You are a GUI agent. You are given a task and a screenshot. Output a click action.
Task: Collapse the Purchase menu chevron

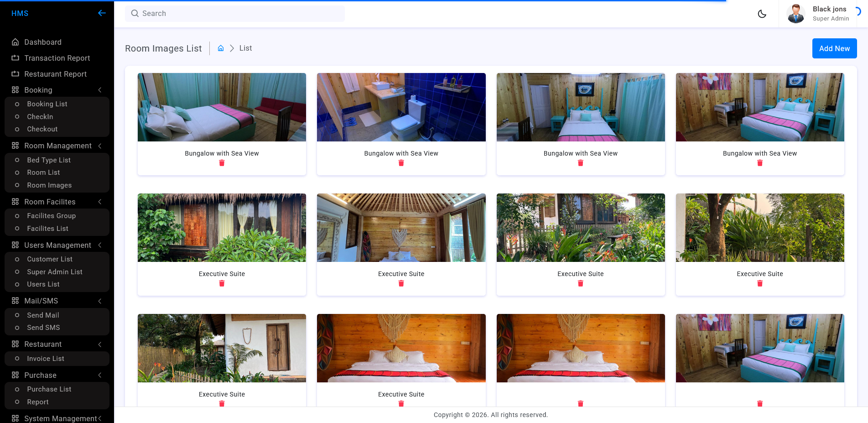click(x=100, y=375)
